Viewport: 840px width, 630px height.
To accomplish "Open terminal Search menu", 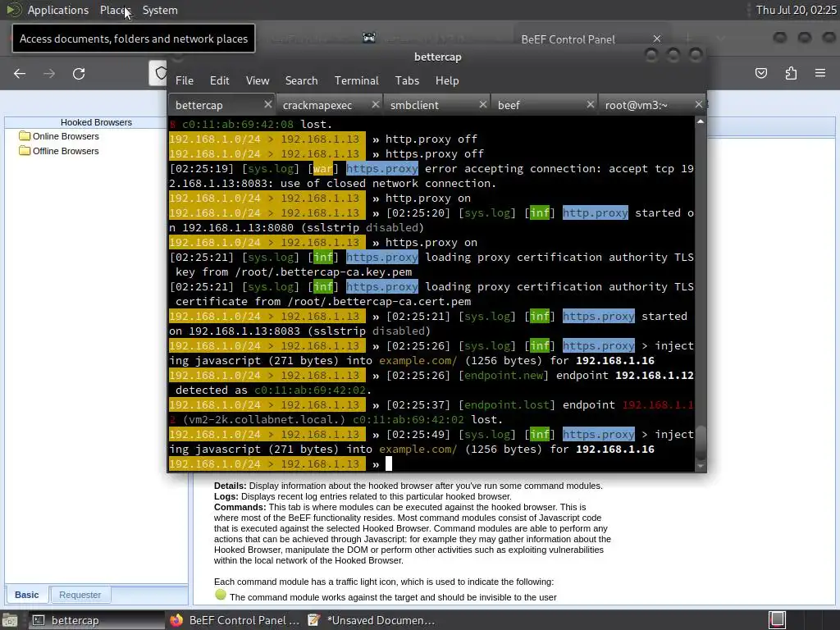I will point(302,80).
